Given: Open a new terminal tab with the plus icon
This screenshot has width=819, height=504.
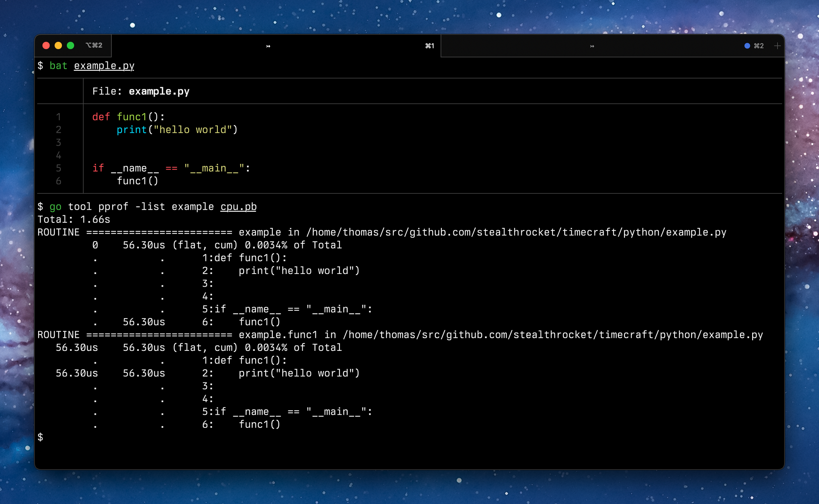Looking at the screenshot, I should [777, 46].
